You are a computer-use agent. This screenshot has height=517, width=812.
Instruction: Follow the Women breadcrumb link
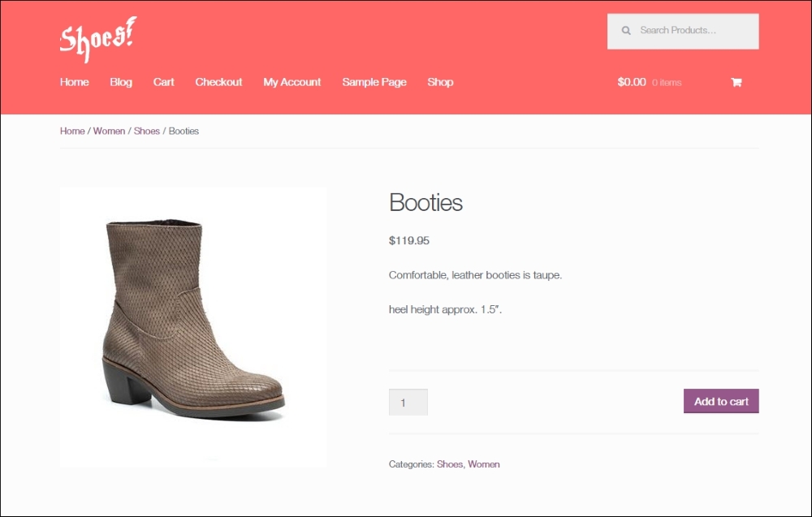tap(109, 131)
